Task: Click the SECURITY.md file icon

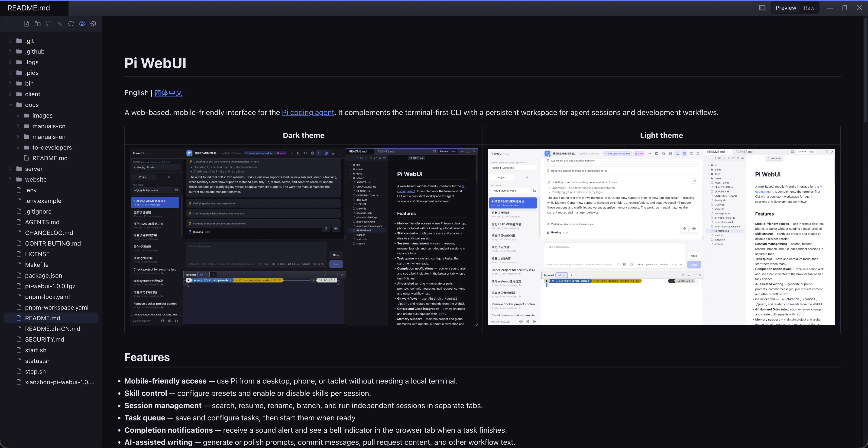Action: click(19, 339)
